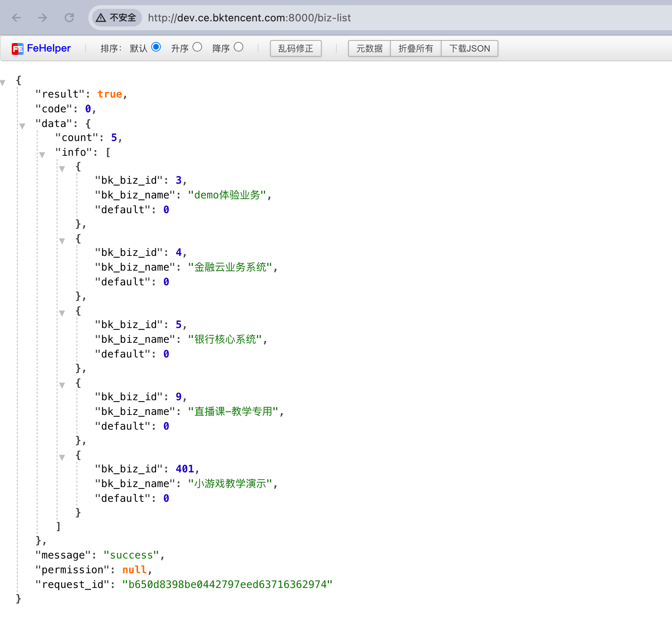This screenshot has height=620, width=672.
Task: Collapse the 银行核心系统 object entry
Action: tap(63, 313)
